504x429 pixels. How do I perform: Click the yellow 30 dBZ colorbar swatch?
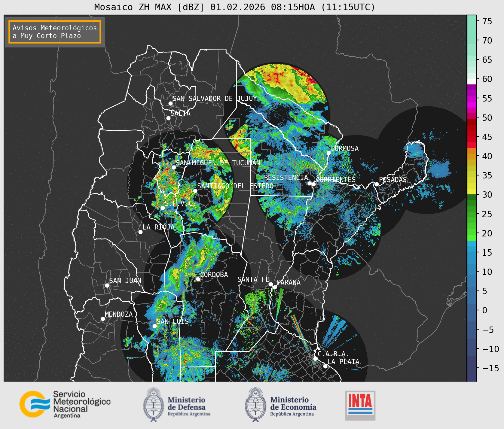(472, 192)
